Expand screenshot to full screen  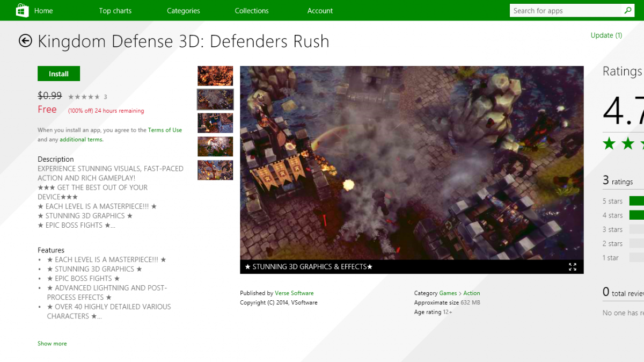(573, 267)
